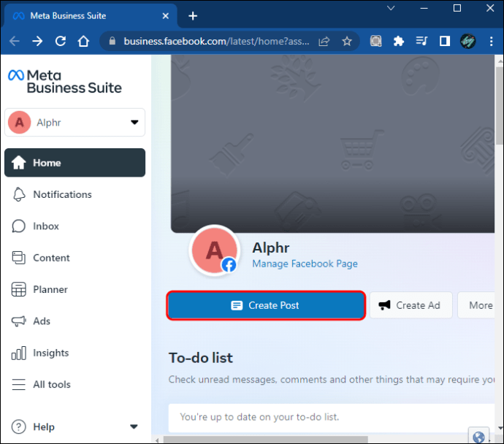Click the share page icon in address bar
Screen dimensions: 504x444
click(x=324, y=41)
